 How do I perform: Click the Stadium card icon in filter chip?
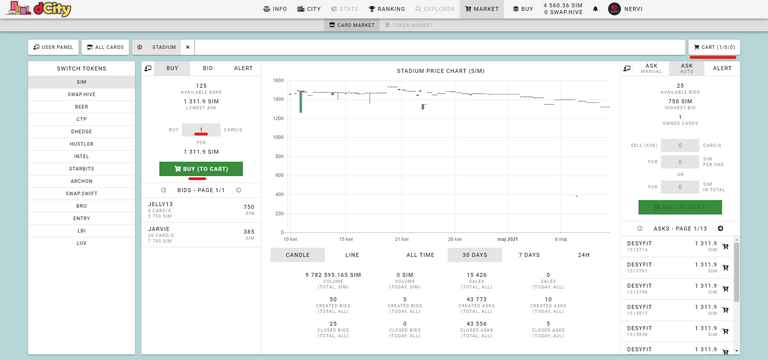(140, 48)
